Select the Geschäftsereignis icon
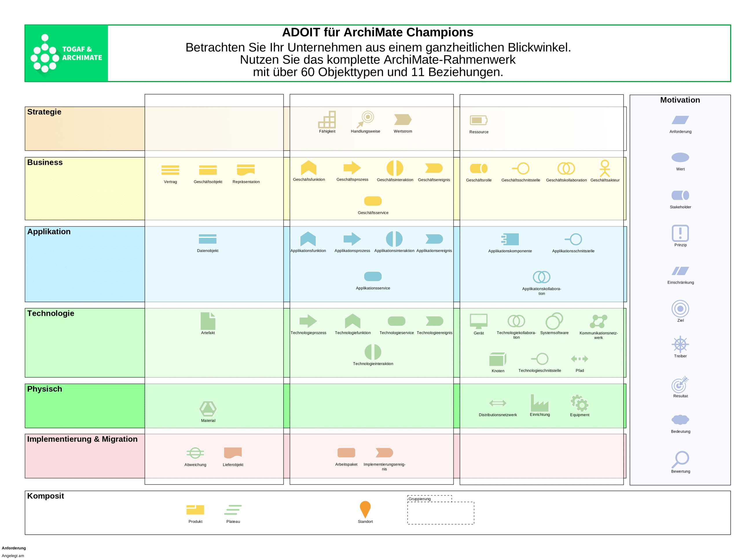Screen dimensions: 741x560 pyautogui.click(x=434, y=168)
